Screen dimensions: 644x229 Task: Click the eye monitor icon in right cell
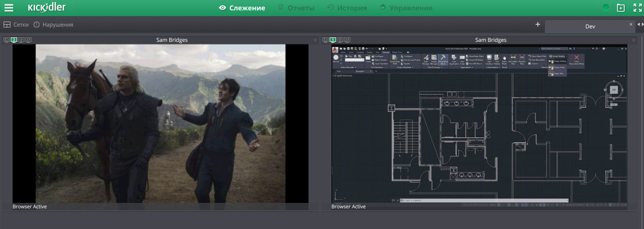point(340,40)
